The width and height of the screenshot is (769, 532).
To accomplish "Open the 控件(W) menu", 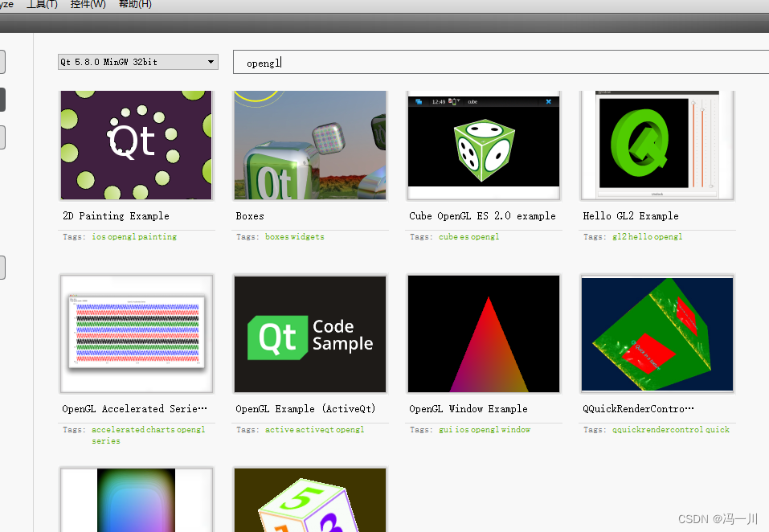I will 88,4.
